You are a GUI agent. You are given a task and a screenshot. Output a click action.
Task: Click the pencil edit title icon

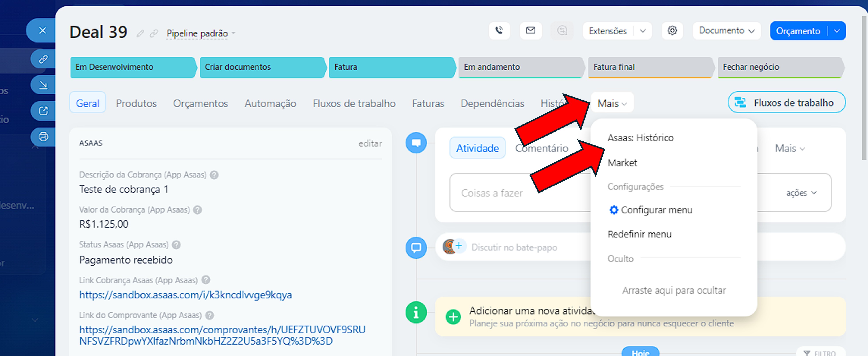coord(140,33)
